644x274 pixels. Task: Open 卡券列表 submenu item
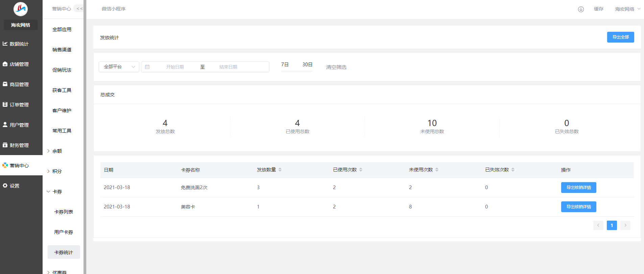point(64,212)
